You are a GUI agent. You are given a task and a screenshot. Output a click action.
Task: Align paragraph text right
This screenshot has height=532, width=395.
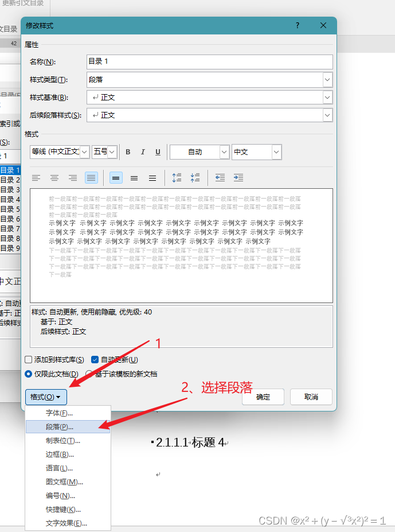[x=73, y=178]
